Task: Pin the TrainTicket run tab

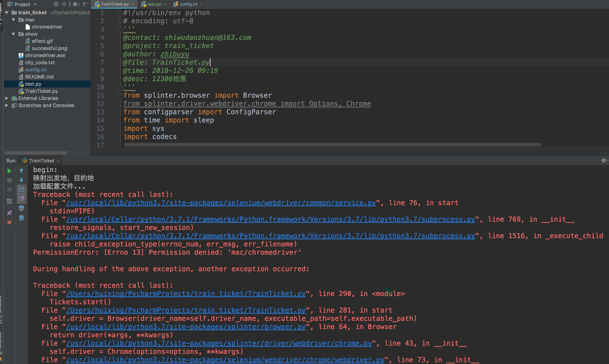Action: [9, 213]
